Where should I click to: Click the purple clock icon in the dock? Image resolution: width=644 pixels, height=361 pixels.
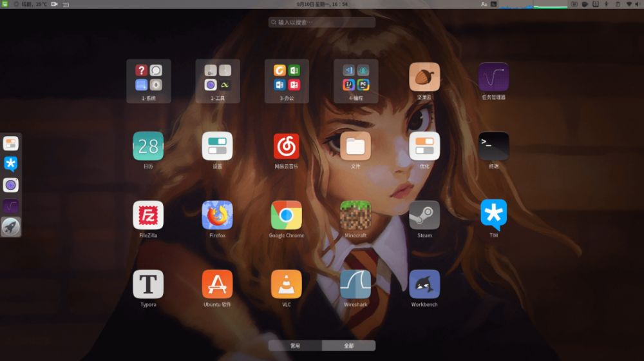tap(11, 185)
